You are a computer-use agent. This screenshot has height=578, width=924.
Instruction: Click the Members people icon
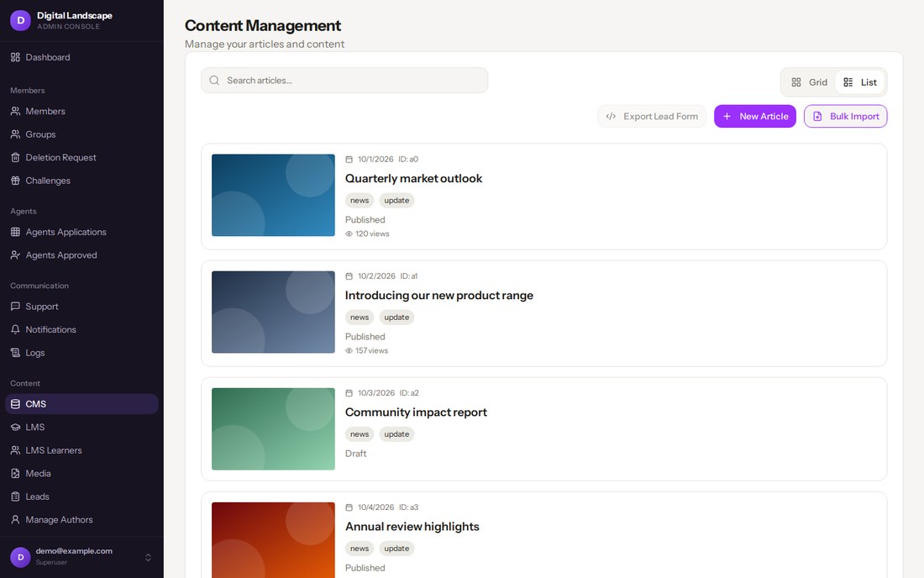coord(15,111)
